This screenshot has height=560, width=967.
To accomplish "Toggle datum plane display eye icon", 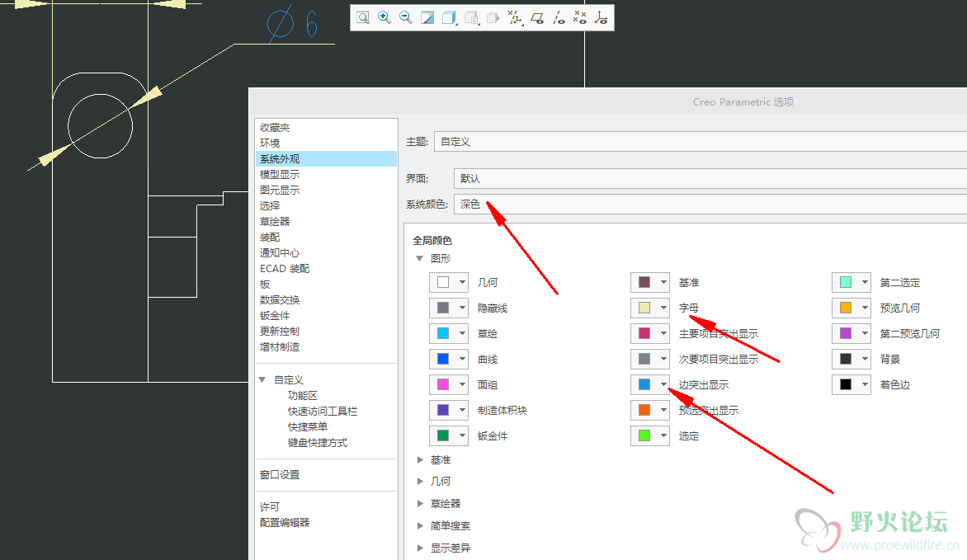I will [537, 18].
